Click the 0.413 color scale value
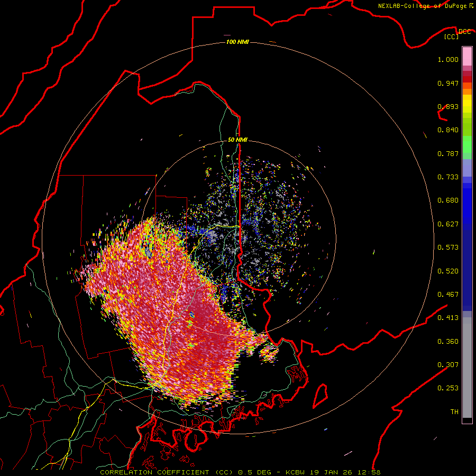This screenshot has height=476, width=476. (x=448, y=318)
